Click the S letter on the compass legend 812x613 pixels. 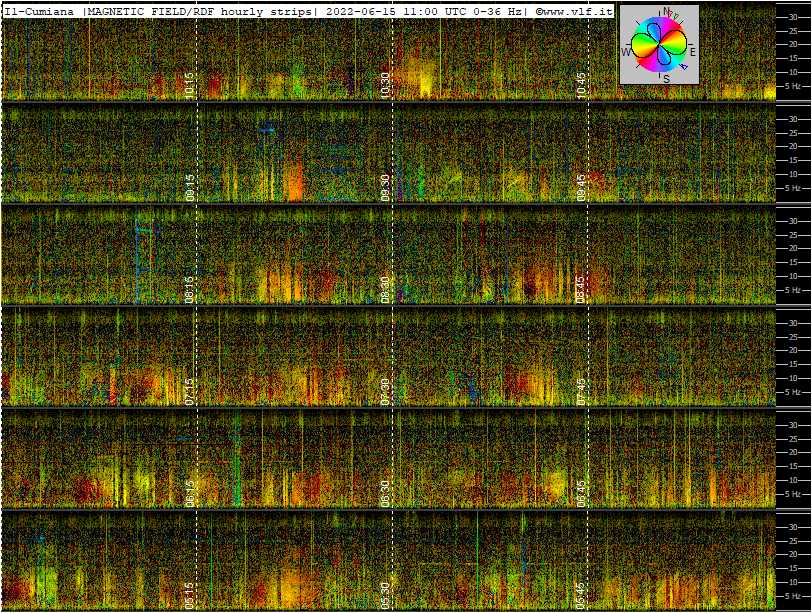[x=665, y=78]
